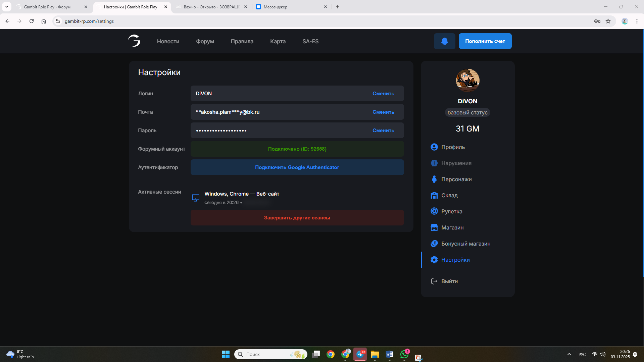Open Профиль from the sidebar
This screenshot has height=362, width=644.
click(453, 147)
